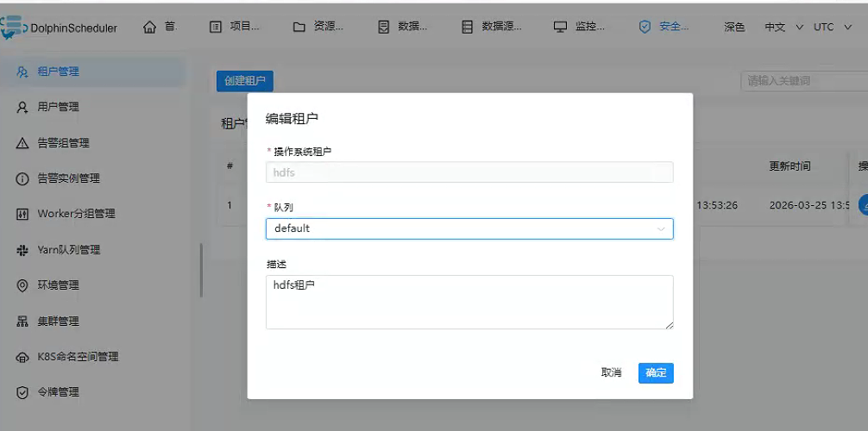Click the 更新时间 column header
This screenshot has width=868, height=431.
(789, 166)
